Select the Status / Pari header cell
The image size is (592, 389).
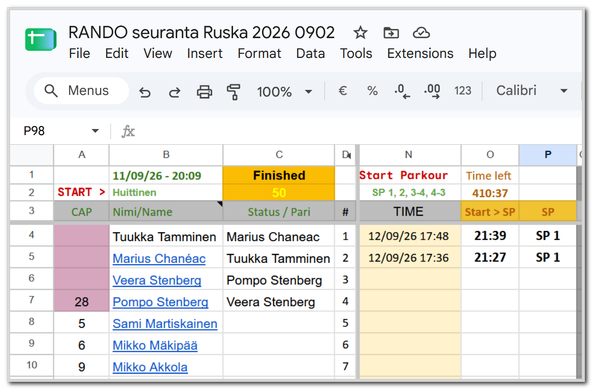279,211
